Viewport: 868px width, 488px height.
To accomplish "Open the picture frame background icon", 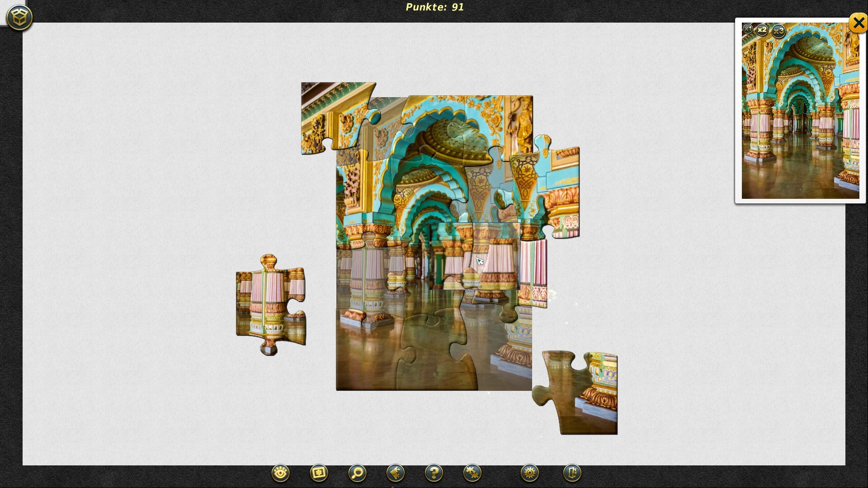I will click(x=319, y=473).
